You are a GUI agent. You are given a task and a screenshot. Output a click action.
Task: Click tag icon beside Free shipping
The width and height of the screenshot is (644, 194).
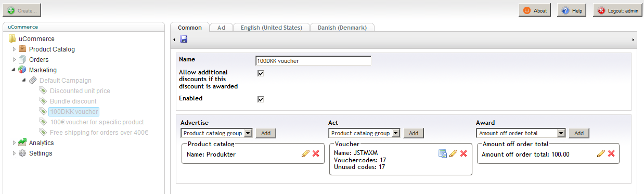43,132
